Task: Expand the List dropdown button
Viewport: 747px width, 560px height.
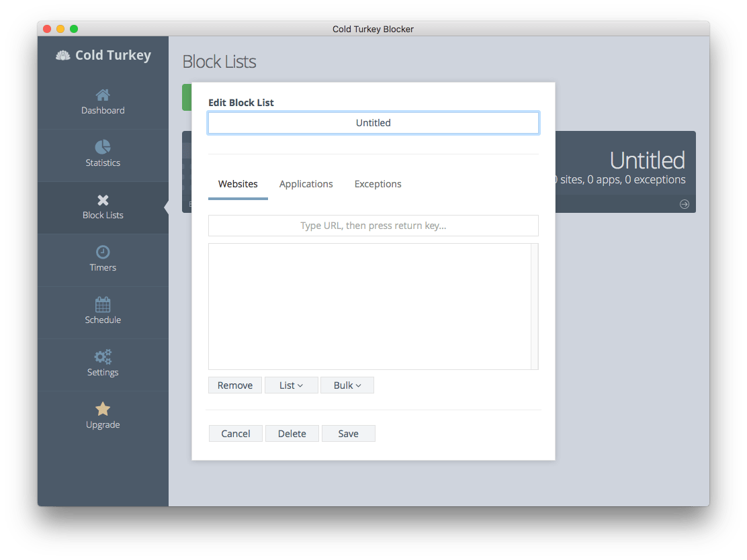Action: tap(291, 385)
